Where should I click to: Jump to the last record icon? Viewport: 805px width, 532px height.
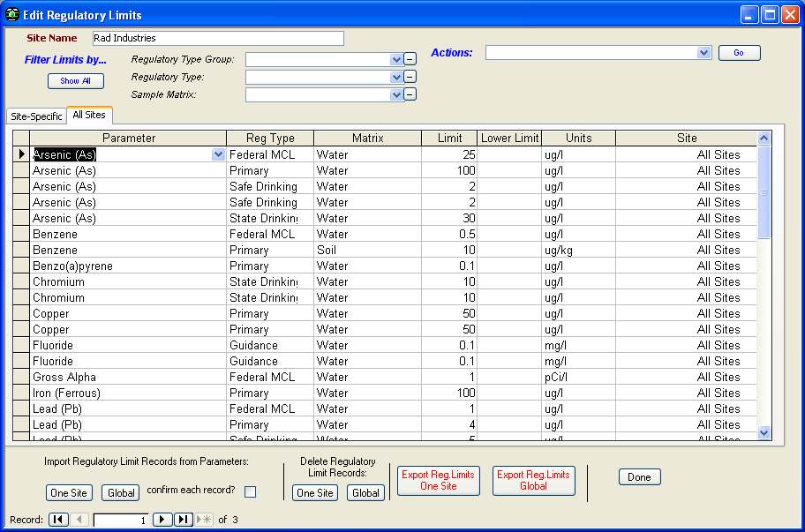[x=184, y=519]
